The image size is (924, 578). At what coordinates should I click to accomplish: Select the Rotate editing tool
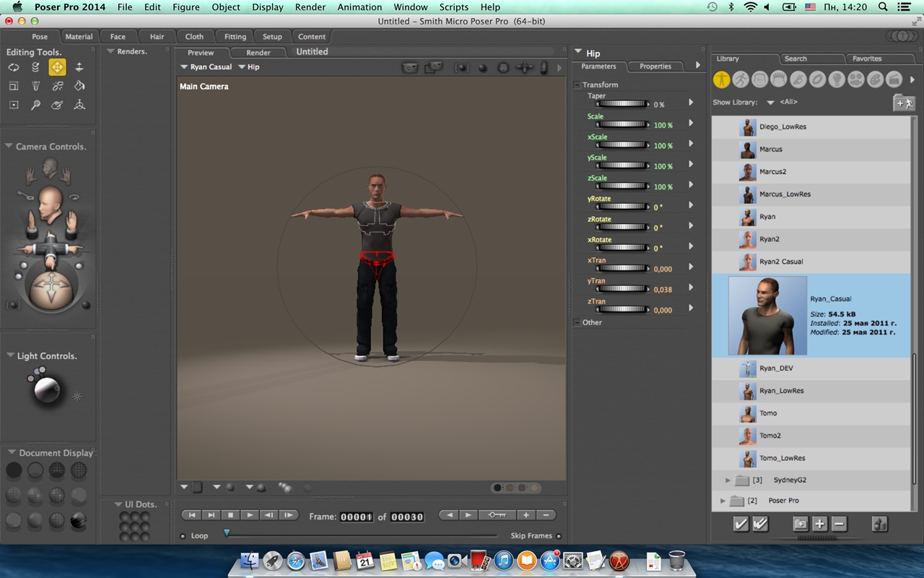(14, 67)
